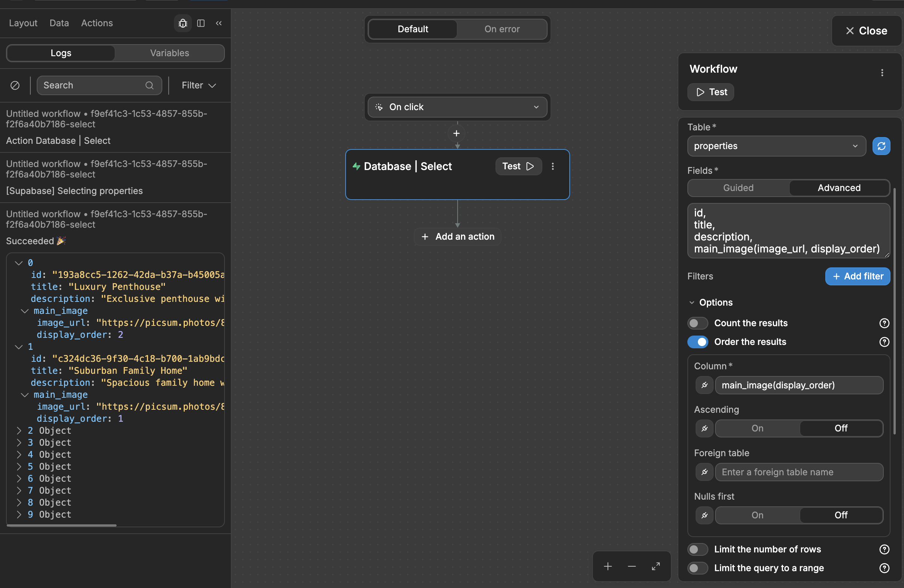
Task: Click the Add an action button
Action: tap(457, 236)
